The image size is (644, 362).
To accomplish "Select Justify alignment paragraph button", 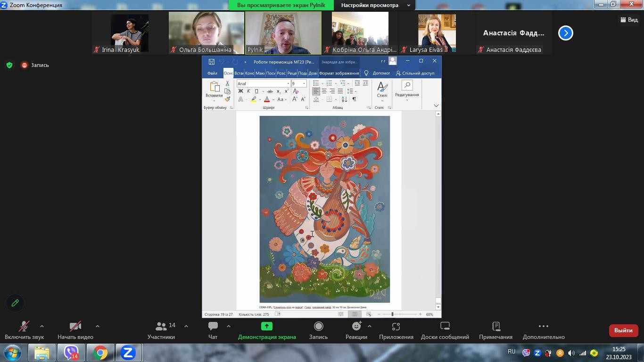I will [340, 91].
